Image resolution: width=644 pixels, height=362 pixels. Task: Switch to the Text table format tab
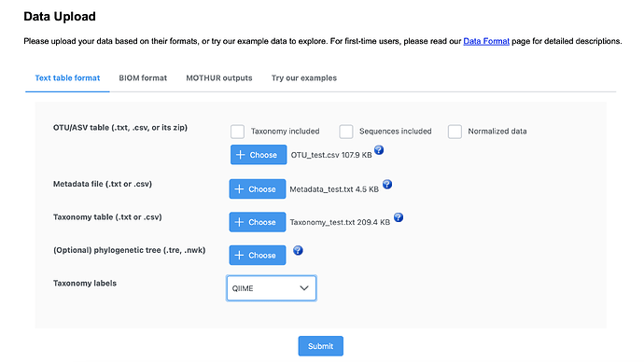pos(67,78)
